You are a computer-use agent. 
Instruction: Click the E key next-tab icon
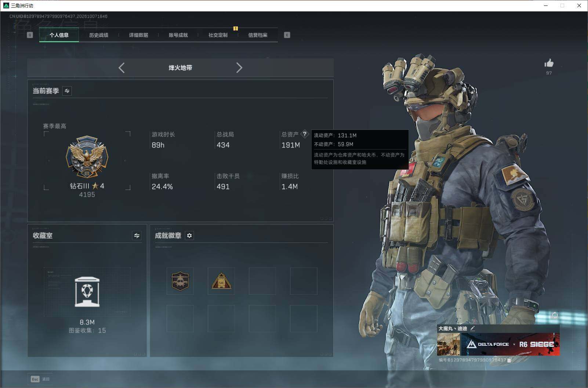tap(287, 35)
